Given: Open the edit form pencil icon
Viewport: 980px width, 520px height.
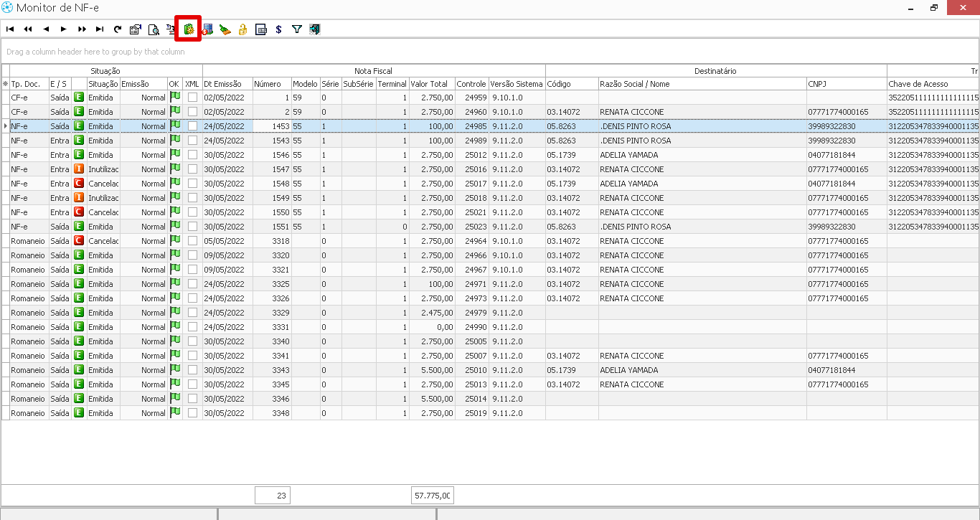Looking at the screenshot, I should 136,29.
